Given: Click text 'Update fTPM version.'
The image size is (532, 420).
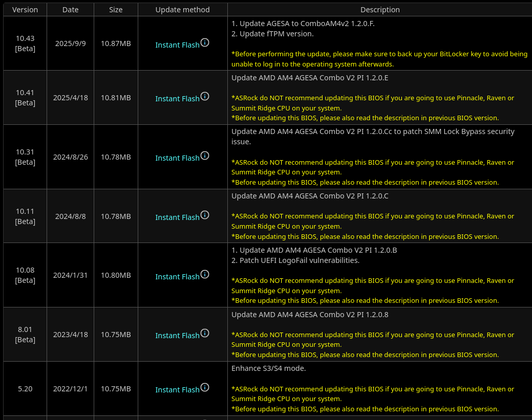Looking at the screenshot, I should tap(276, 34).
